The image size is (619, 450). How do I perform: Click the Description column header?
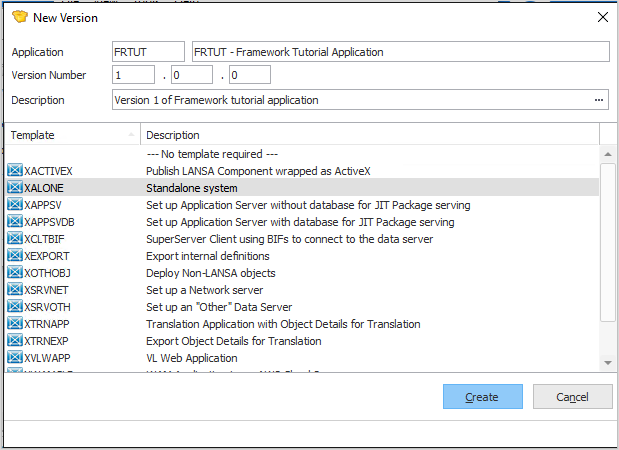coord(370,135)
